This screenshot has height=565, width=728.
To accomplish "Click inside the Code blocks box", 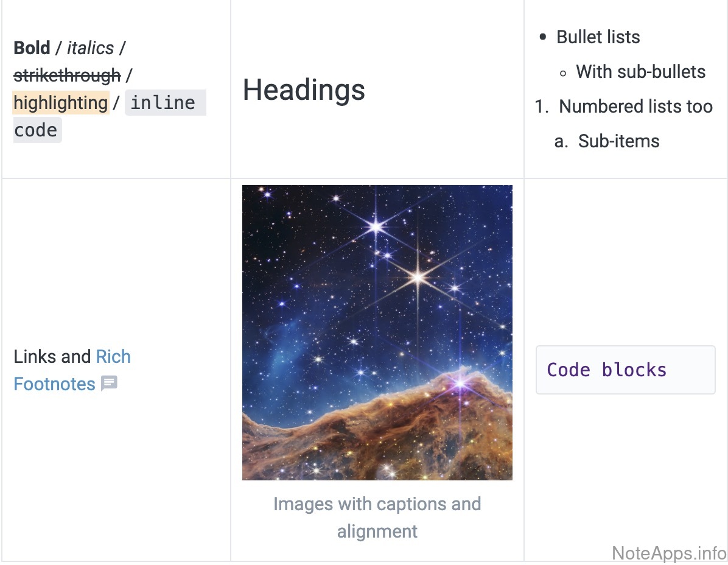I will pos(625,370).
